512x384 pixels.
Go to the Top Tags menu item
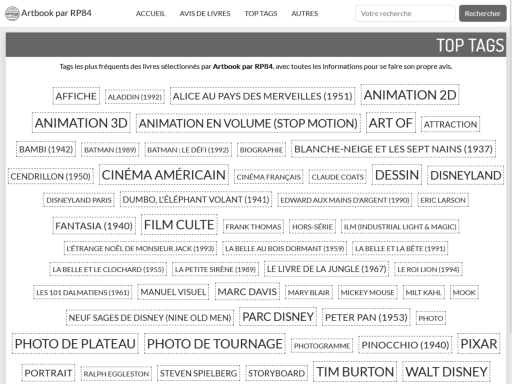(x=261, y=14)
